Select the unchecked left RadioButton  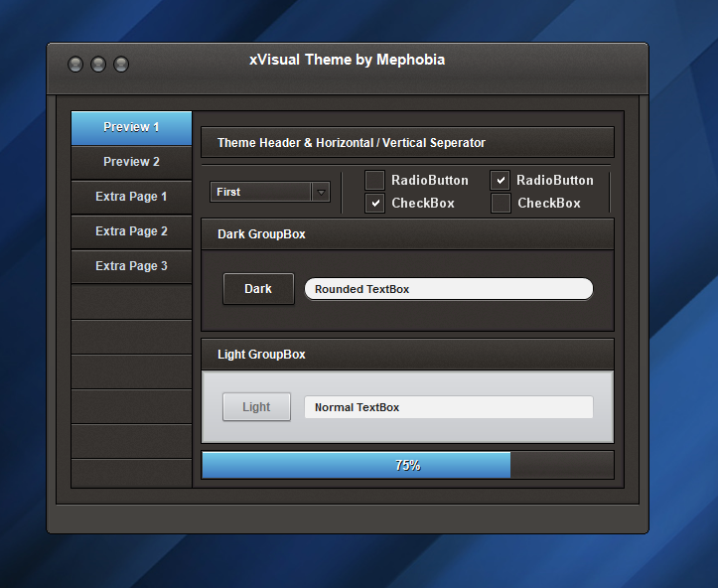pyautogui.click(x=375, y=180)
